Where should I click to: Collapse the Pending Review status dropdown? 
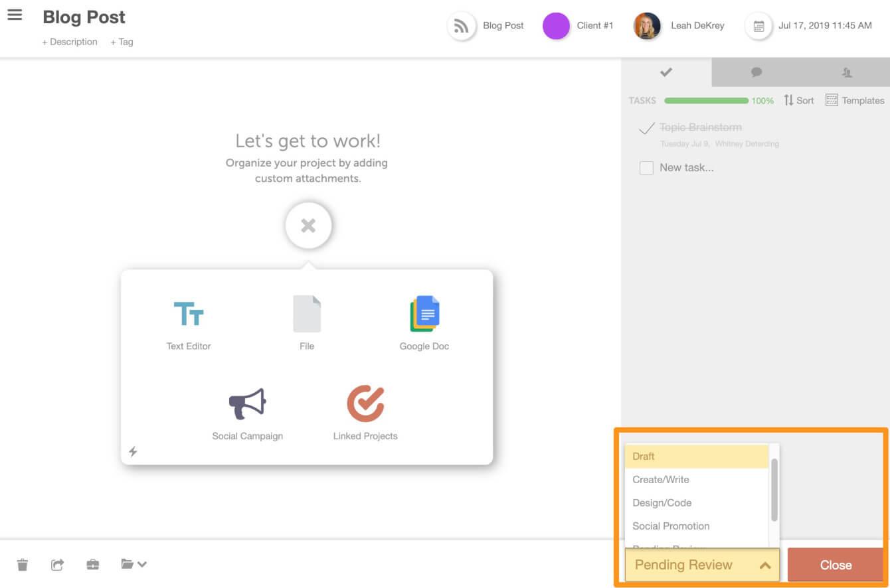click(x=702, y=565)
